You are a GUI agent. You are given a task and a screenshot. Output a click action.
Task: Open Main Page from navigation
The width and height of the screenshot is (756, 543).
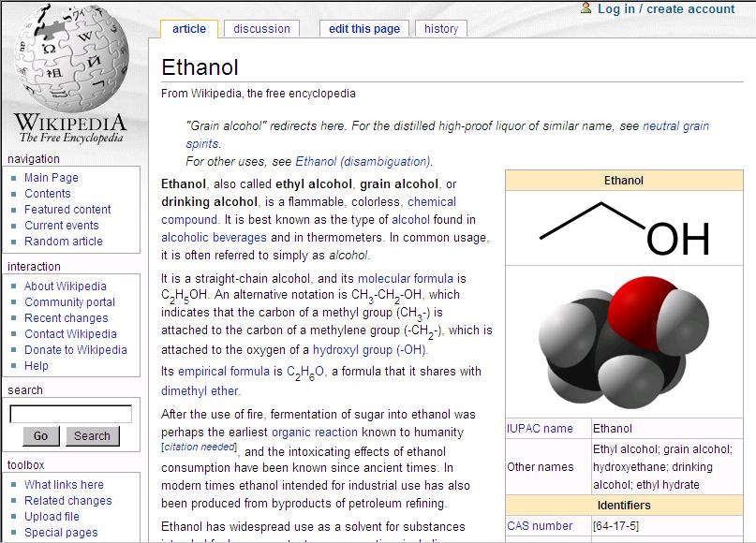[x=52, y=178]
